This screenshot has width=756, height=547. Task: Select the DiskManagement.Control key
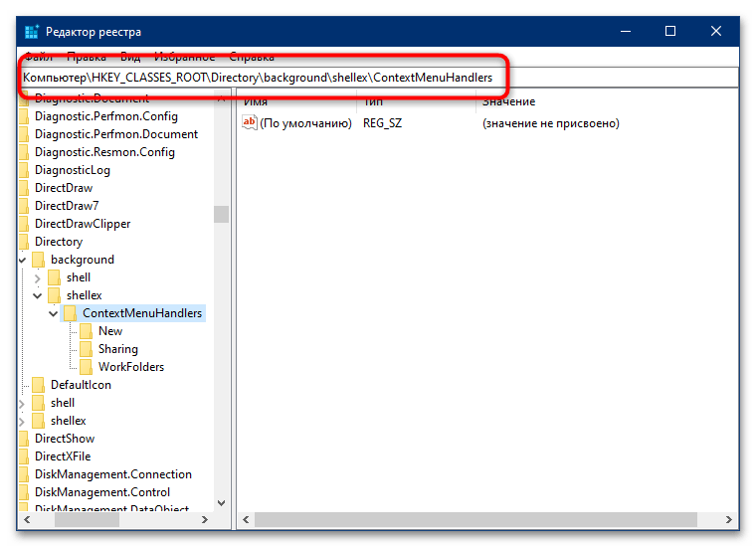[x=102, y=492]
